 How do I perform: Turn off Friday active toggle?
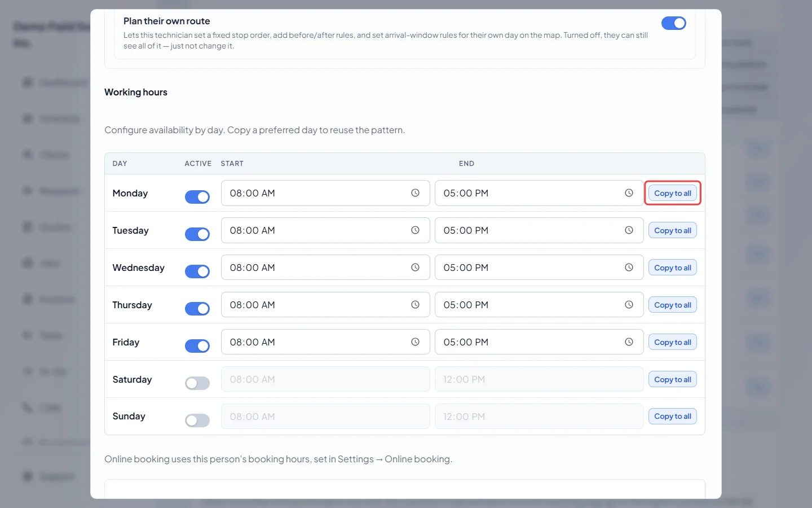click(x=197, y=346)
